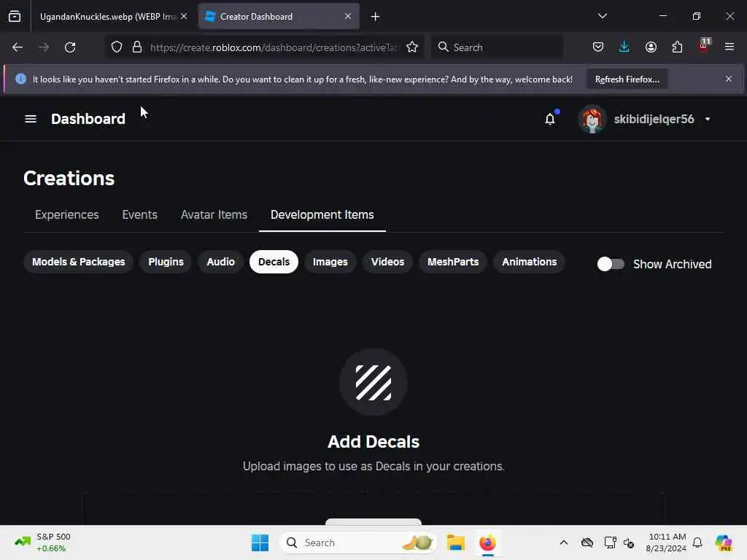Open File Explorer from the taskbar
The image size is (747, 560).
(x=456, y=542)
